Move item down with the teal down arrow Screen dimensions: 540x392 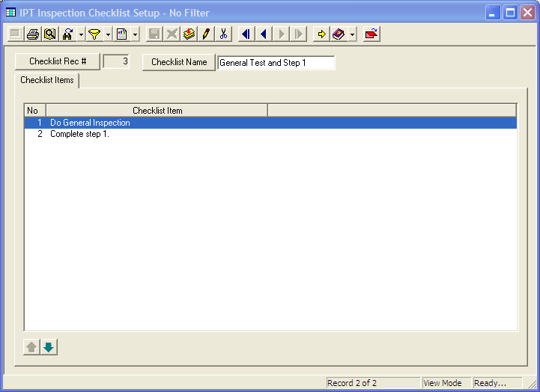[x=49, y=347]
